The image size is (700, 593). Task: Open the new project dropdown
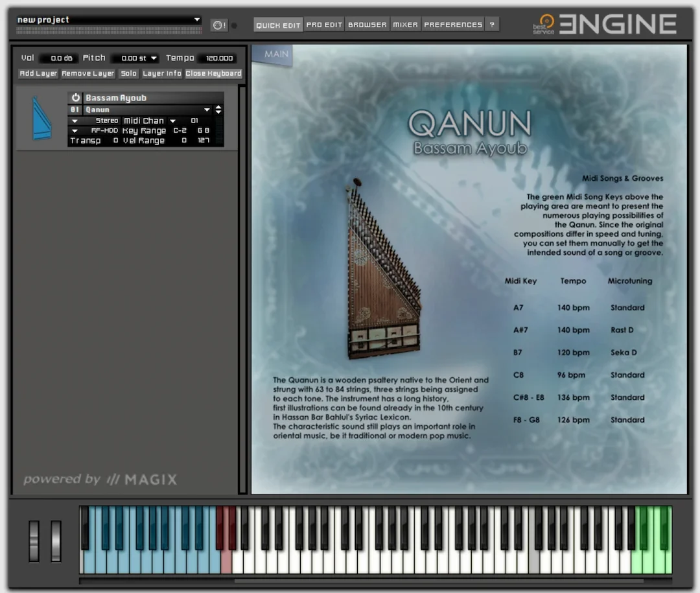[197, 19]
